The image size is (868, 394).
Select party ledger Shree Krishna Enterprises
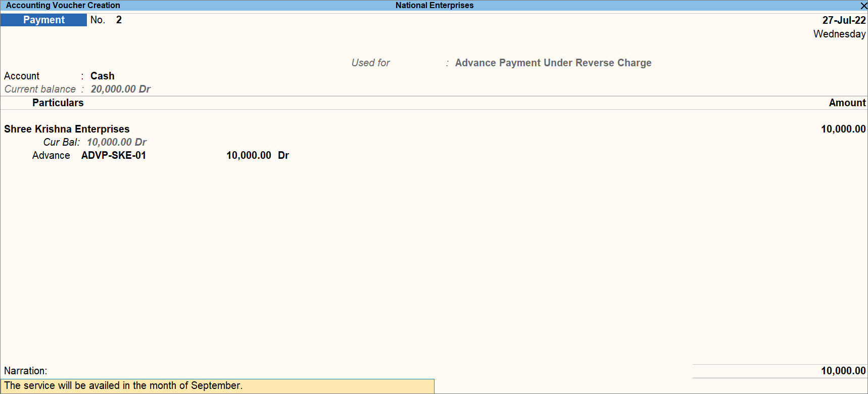pyautogui.click(x=67, y=129)
